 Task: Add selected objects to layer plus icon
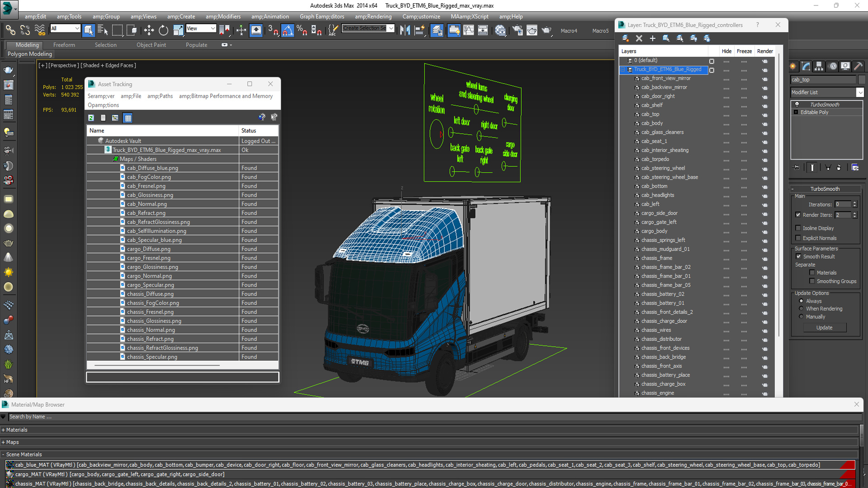[x=652, y=38]
